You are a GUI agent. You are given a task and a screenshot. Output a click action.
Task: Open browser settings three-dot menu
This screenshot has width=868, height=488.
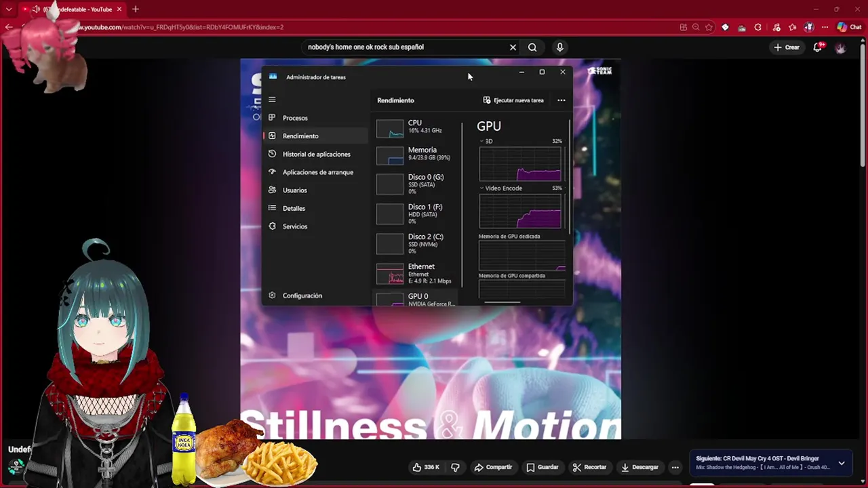click(x=825, y=27)
